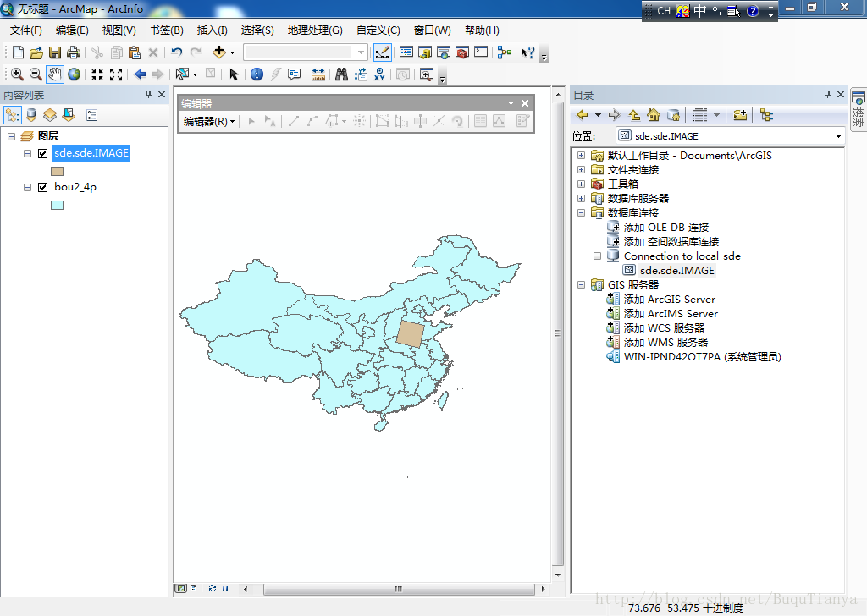Switch to List By Visibility view
The width and height of the screenshot is (867, 616).
pyautogui.click(x=50, y=115)
